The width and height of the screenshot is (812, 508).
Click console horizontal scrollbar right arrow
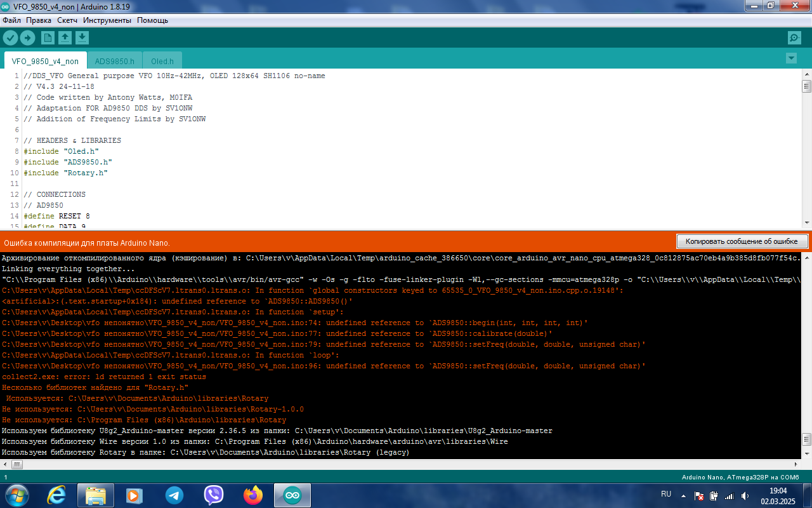tap(796, 464)
